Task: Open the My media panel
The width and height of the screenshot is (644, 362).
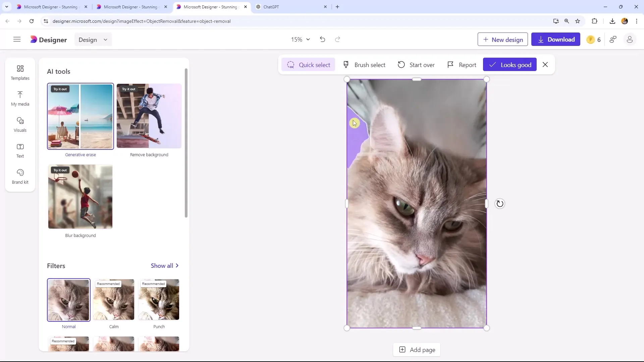Action: point(20,98)
